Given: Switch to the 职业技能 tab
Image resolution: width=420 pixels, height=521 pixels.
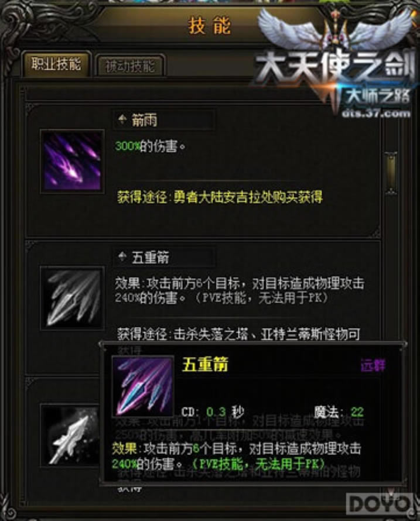Looking at the screenshot, I should coord(56,64).
